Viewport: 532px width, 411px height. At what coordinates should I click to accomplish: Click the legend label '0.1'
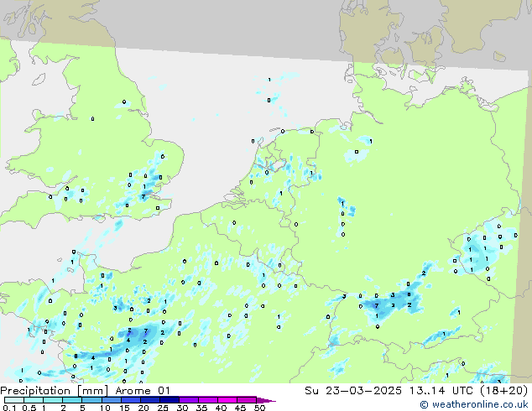9,408
